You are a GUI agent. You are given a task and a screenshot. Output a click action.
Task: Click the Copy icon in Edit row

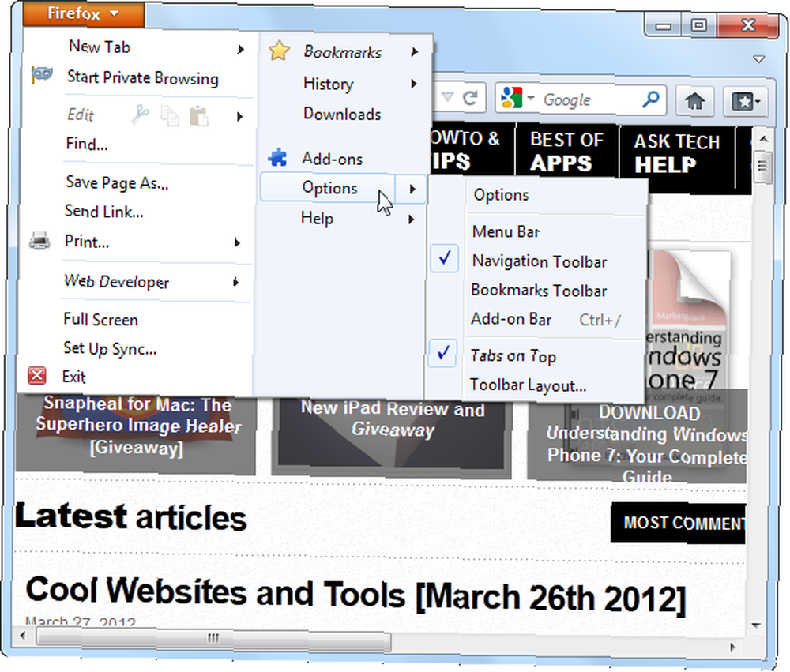point(170,116)
